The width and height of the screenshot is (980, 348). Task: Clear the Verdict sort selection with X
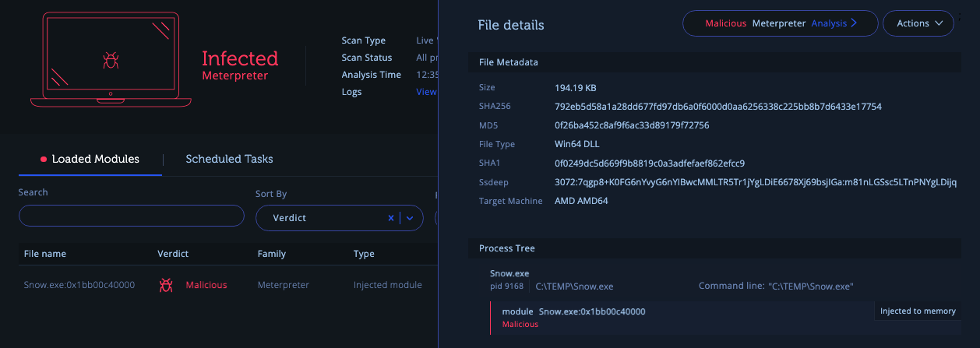pyautogui.click(x=391, y=218)
